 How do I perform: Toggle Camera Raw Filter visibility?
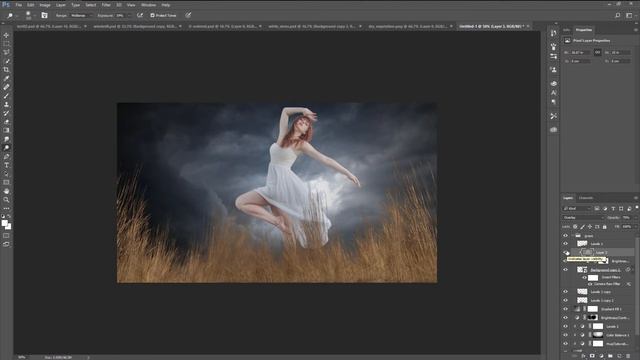click(590, 284)
